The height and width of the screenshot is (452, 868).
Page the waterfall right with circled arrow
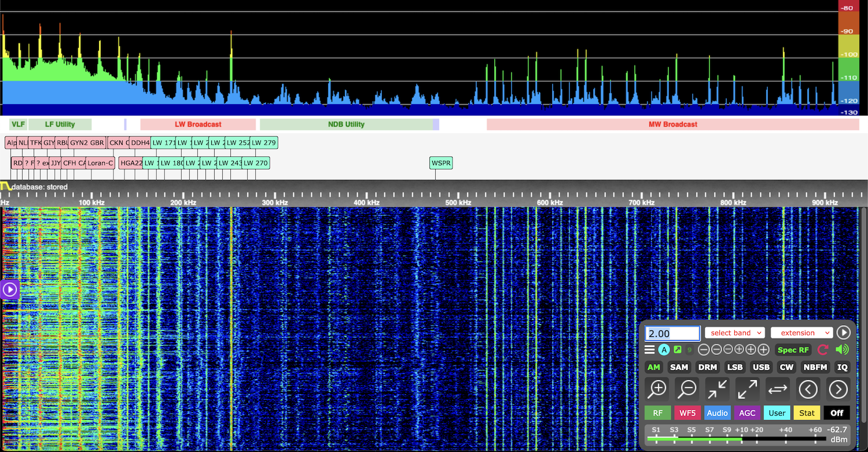pyautogui.click(x=838, y=389)
